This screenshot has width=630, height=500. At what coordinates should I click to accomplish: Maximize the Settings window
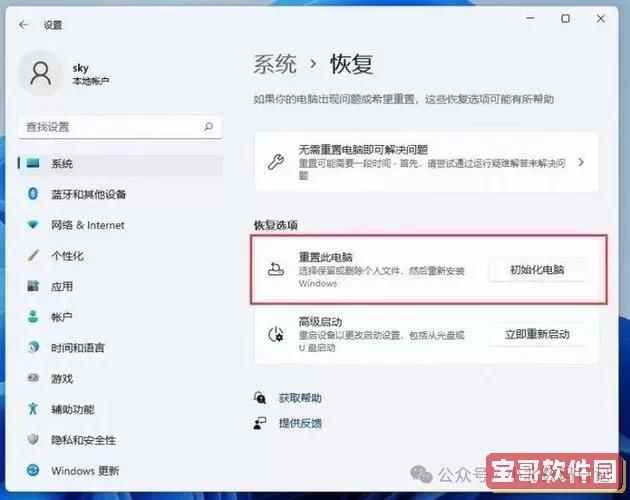pyautogui.click(x=565, y=18)
